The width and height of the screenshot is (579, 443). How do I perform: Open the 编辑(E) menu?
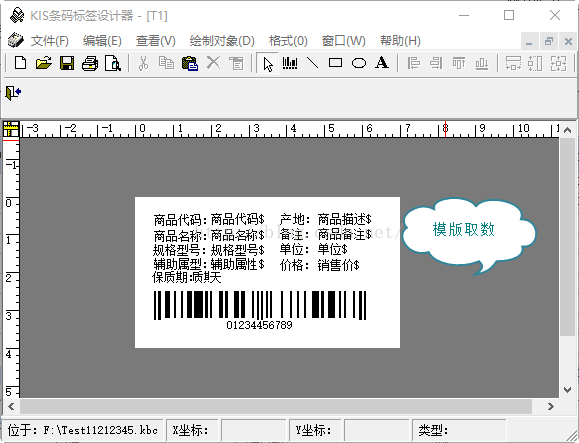[x=102, y=41]
